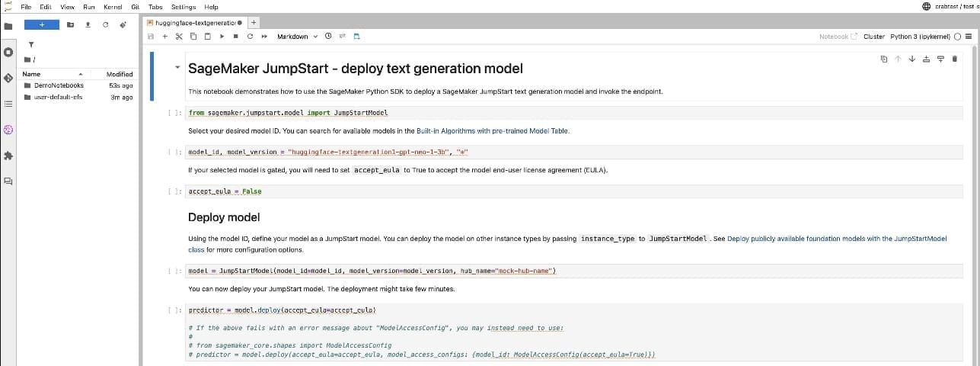The height and width of the screenshot is (366, 980).
Task: Collapse the SageMaker JumpStart heading section
Action: 178,68
